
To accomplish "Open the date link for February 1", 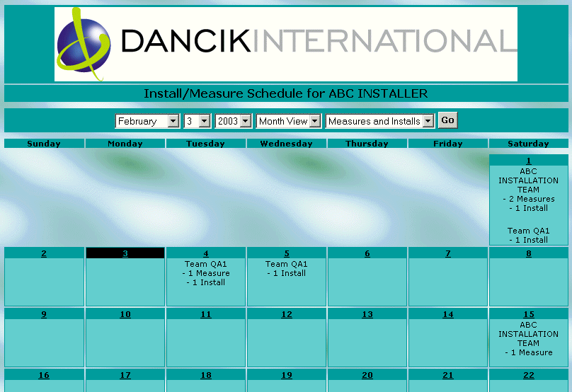I will click(528, 161).
